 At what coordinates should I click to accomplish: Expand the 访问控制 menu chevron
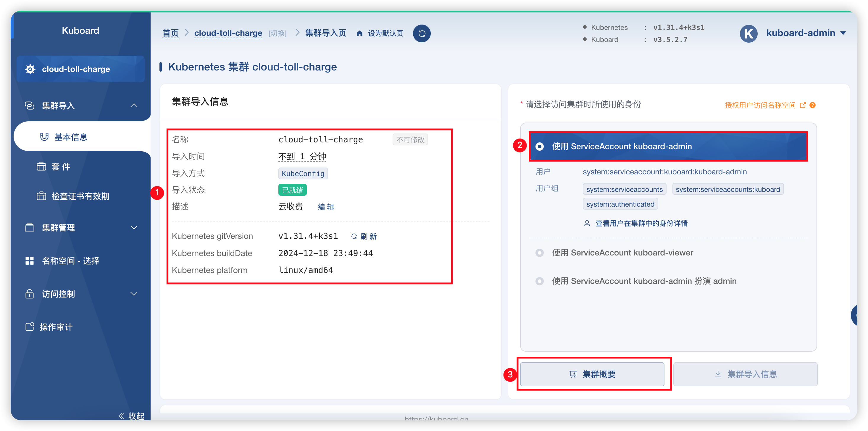[134, 294]
